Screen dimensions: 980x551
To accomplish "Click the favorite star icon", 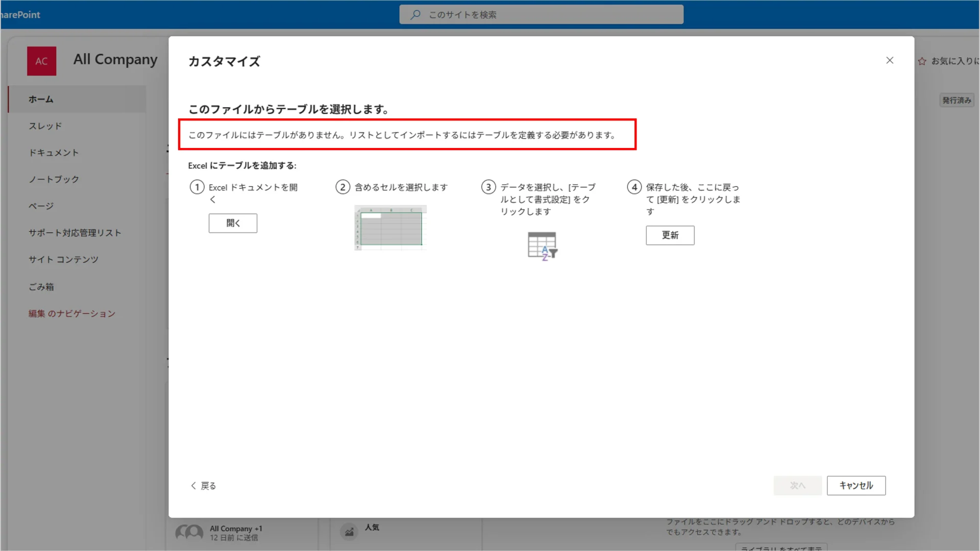I will click(x=922, y=61).
